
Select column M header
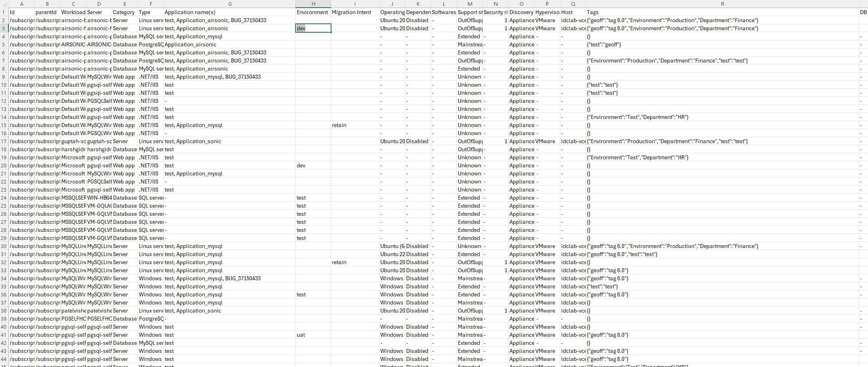point(470,4)
